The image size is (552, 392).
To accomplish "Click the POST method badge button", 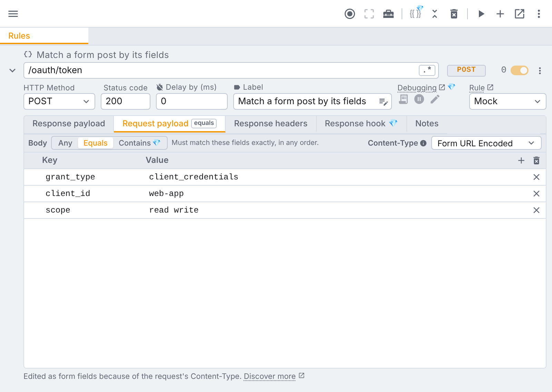I will 466,70.
